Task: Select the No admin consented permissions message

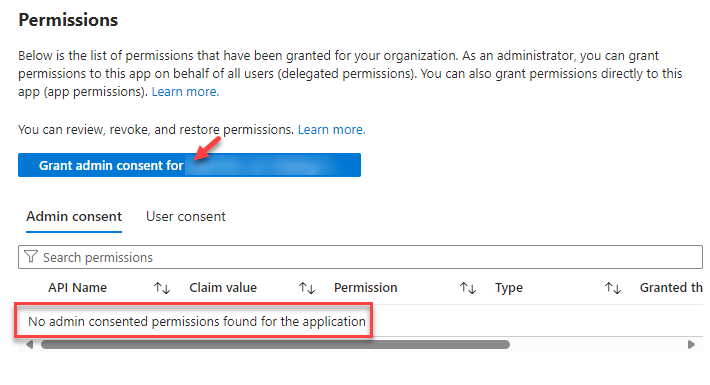Action: pyautogui.click(x=197, y=322)
